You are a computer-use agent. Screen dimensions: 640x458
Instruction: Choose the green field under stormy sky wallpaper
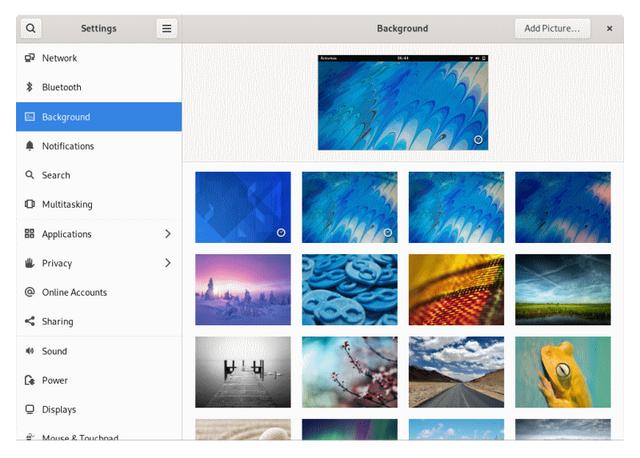(x=563, y=290)
